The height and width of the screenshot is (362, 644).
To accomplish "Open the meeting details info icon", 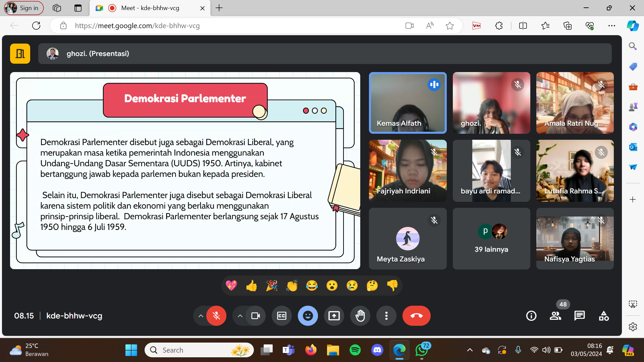I will 531,316.
